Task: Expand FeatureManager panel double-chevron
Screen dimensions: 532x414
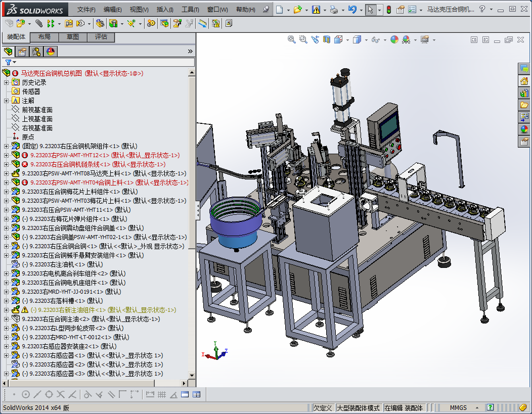Action: tap(190, 51)
